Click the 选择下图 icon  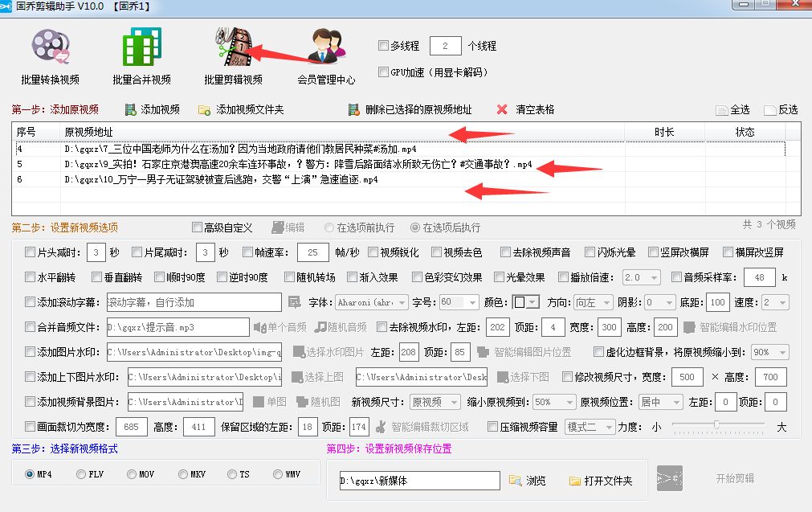[503, 377]
